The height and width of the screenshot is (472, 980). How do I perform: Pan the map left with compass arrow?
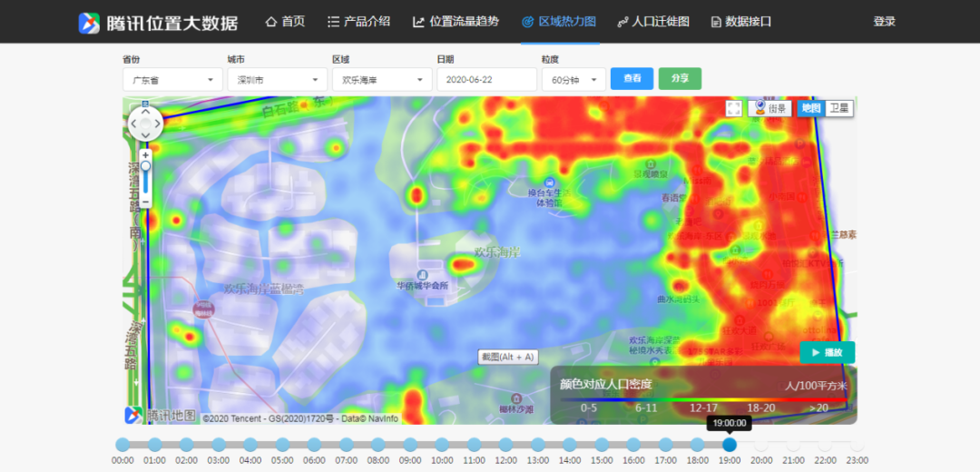(133, 124)
